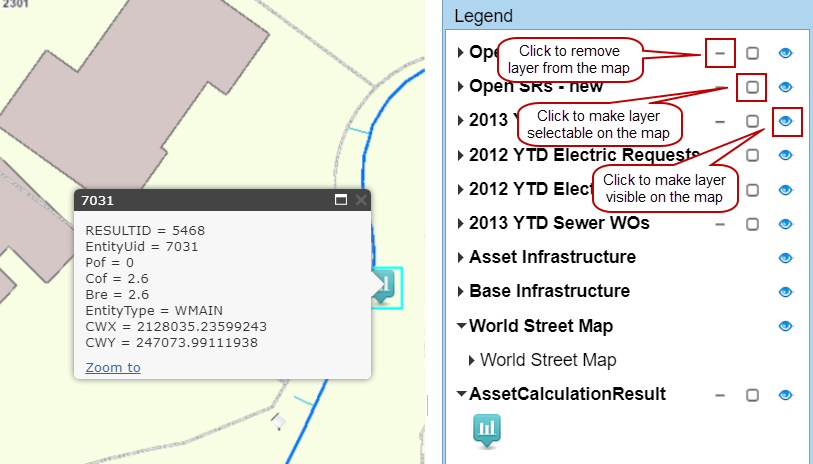
Task: Click the 7031 popup title text
Action: [x=97, y=201]
